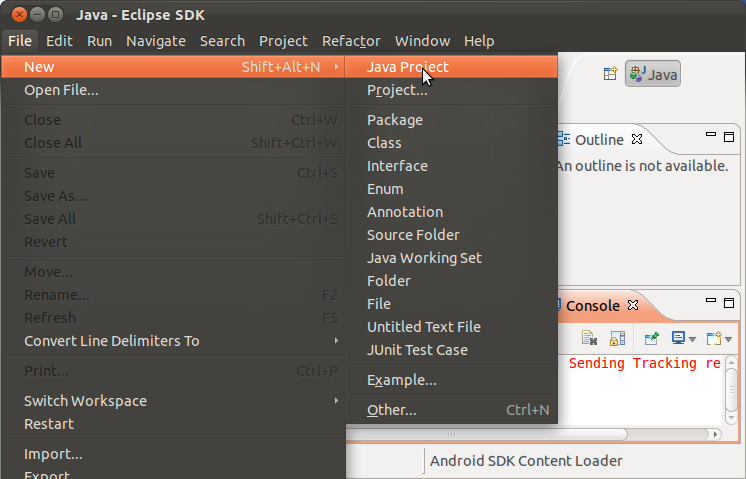This screenshot has height=479, width=746.
Task: Open the Help menu
Action: click(x=479, y=41)
